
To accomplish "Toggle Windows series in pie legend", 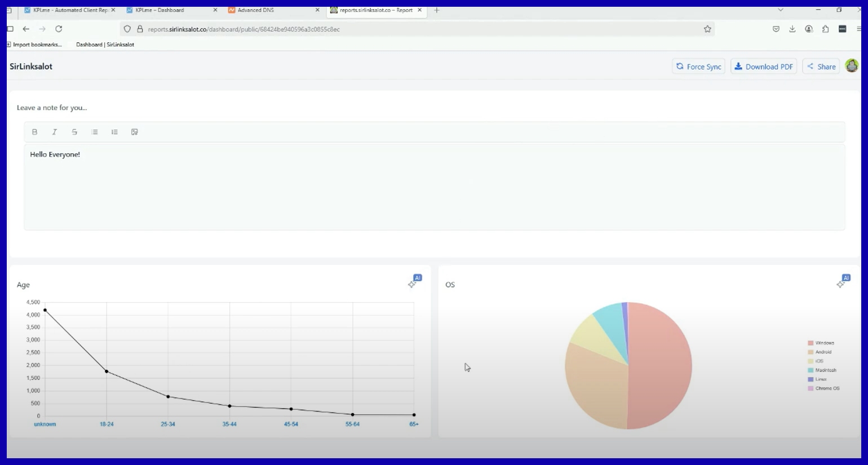I will (824, 343).
